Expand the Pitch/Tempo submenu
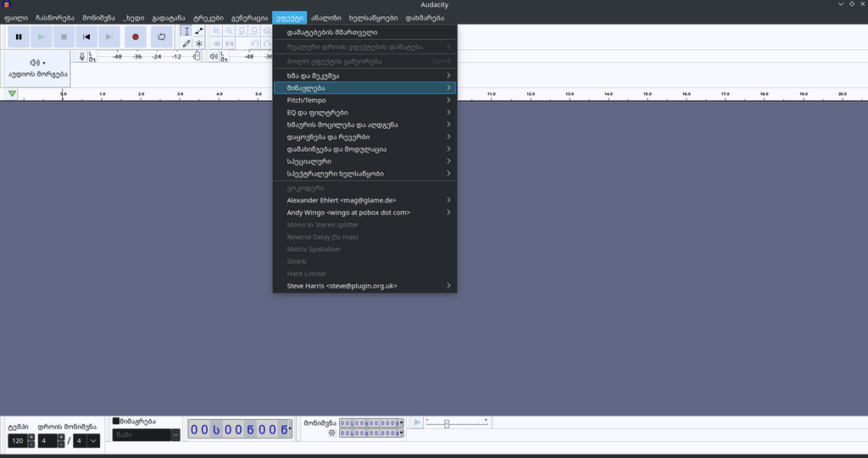868x458 pixels. 364,100
